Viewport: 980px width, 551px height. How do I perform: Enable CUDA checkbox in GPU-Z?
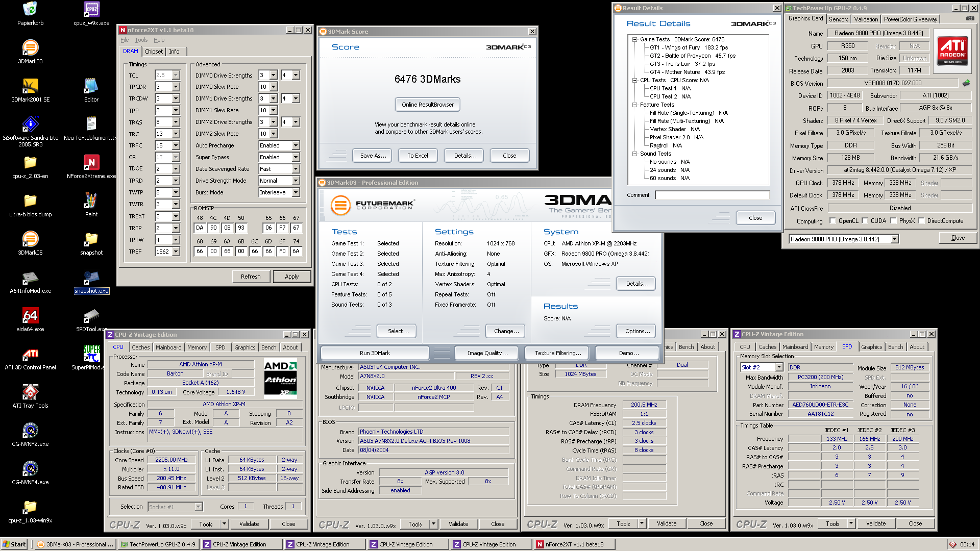coord(865,221)
